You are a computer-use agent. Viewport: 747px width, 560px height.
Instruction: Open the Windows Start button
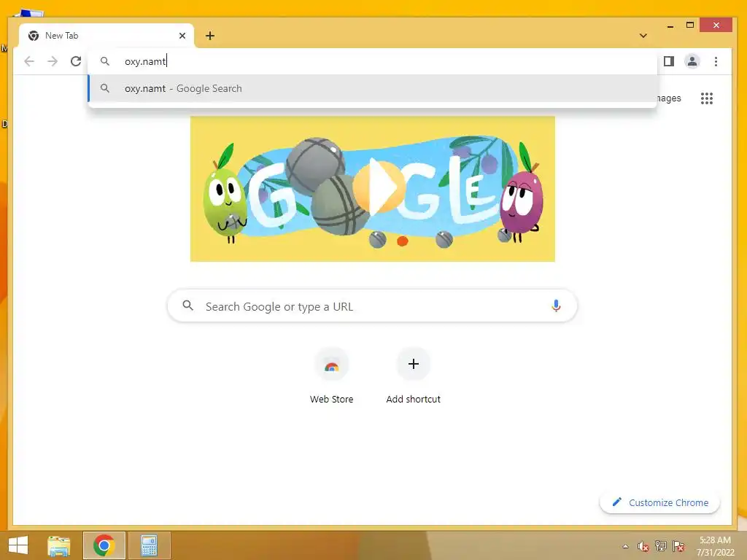[18, 545]
